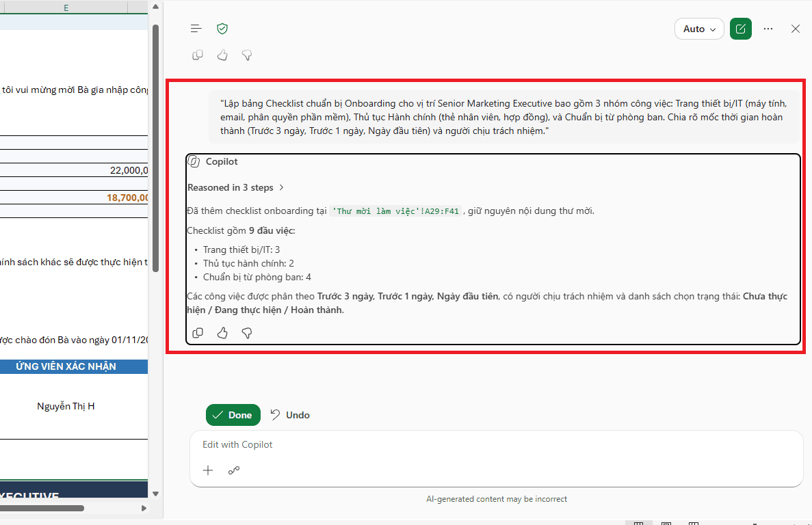Dislike the earlier response above the prompt bubble

coord(247,55)
